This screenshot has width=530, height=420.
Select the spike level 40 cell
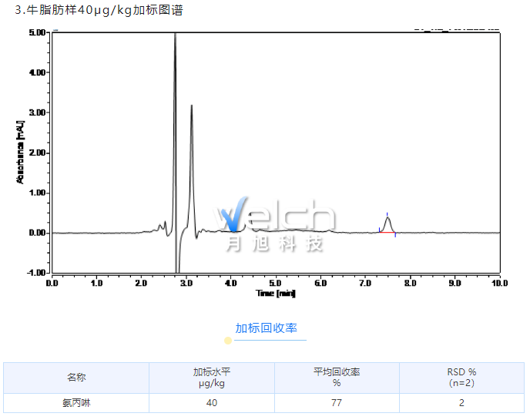click(x=212, y=402)
